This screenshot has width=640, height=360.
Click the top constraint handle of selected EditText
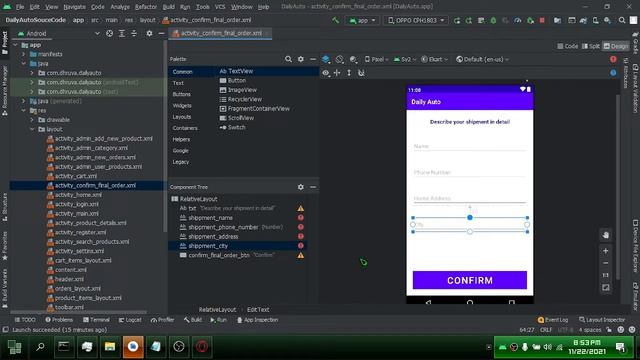[470, 218]
